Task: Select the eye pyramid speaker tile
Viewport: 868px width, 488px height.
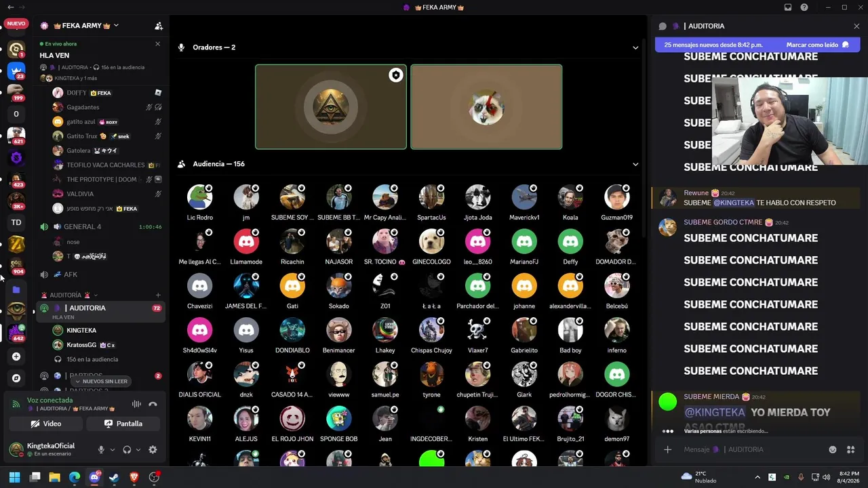Action: [x=331, y=106]
